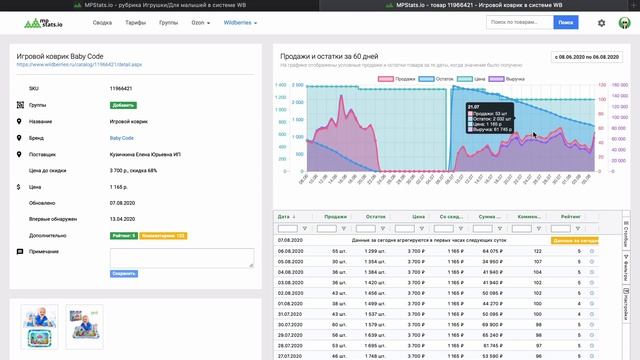Click the green Добавить button
The height and width of the screenshot is (360, 640).
click(x=123, y=105)
